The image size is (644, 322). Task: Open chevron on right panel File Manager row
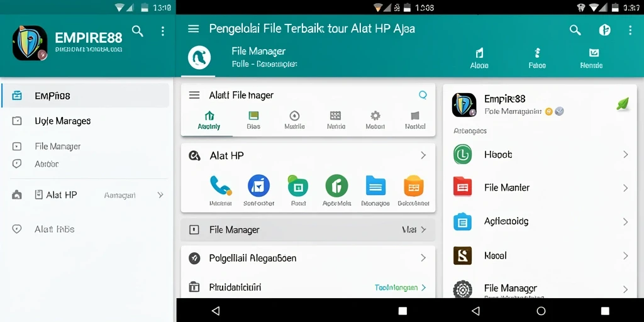point(626,289)
